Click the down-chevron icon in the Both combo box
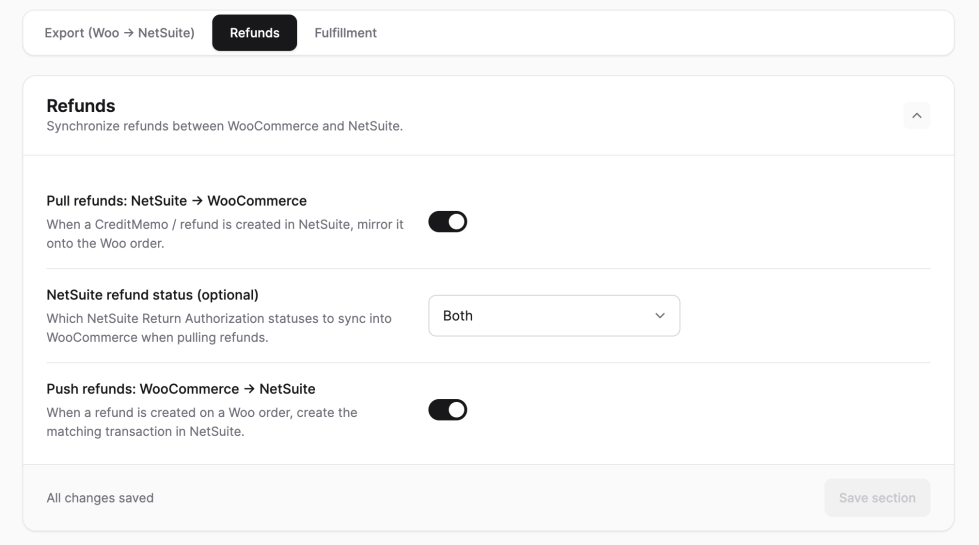Screen dimensions: 979x545 click(660, 316)
